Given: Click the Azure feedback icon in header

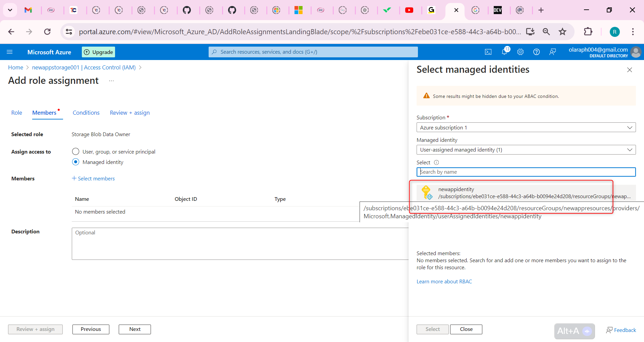Looking at the screenshot, I should 553,52.
